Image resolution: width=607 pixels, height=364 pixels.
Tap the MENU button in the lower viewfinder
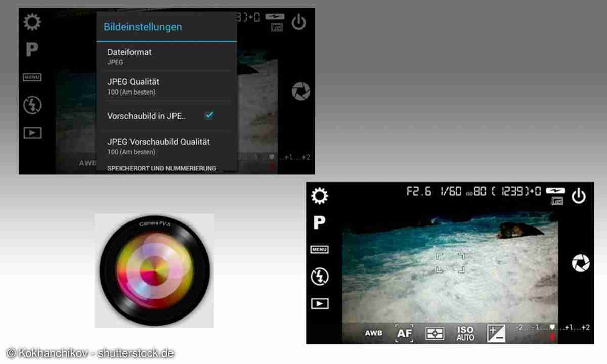click(x=320, y=250)
